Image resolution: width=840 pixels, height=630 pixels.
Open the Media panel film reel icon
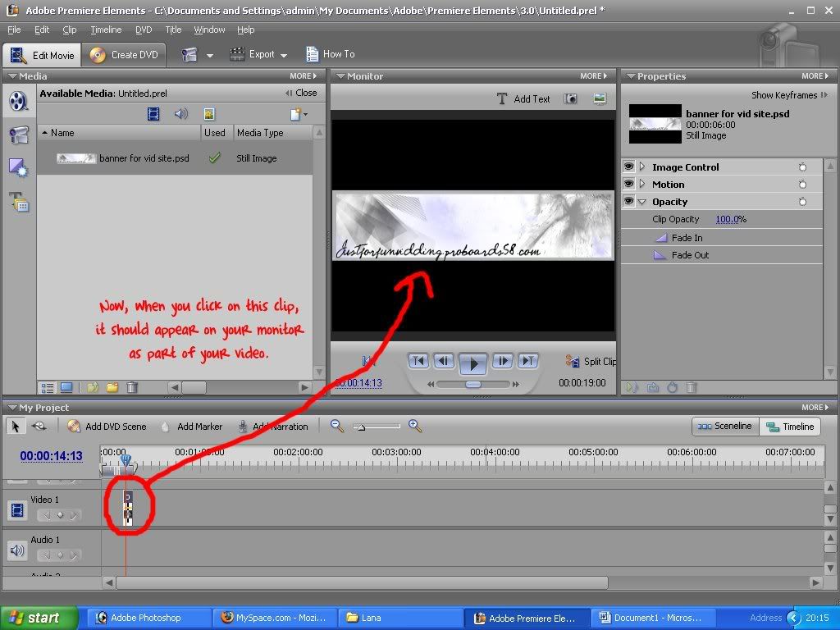click(x=19, y=101)
